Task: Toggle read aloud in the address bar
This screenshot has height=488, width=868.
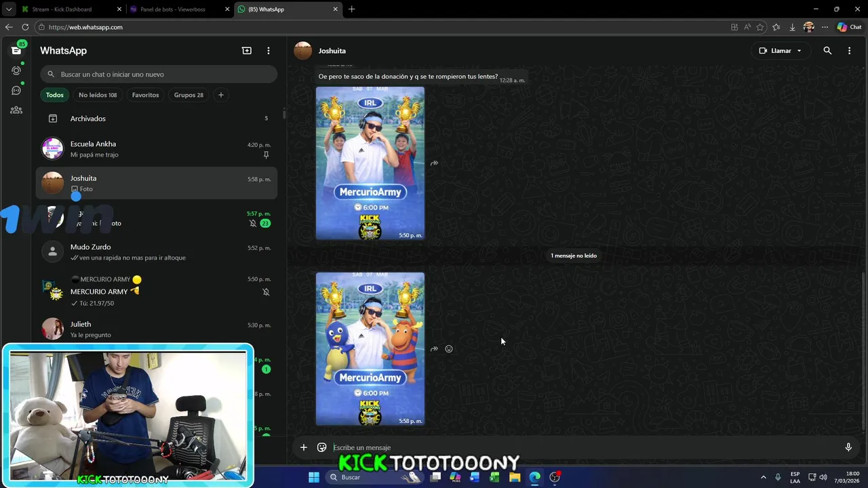Action: point(747,27)
